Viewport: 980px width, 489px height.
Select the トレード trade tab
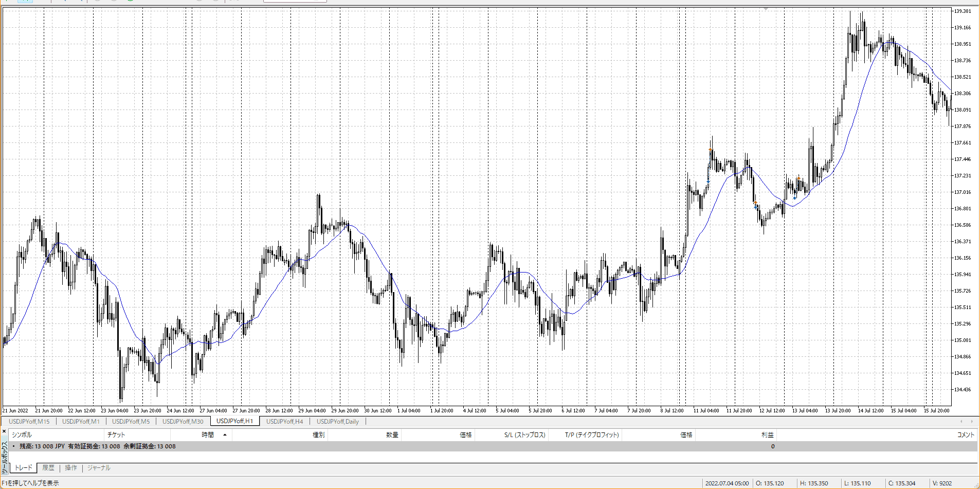[x=24, y=468]
